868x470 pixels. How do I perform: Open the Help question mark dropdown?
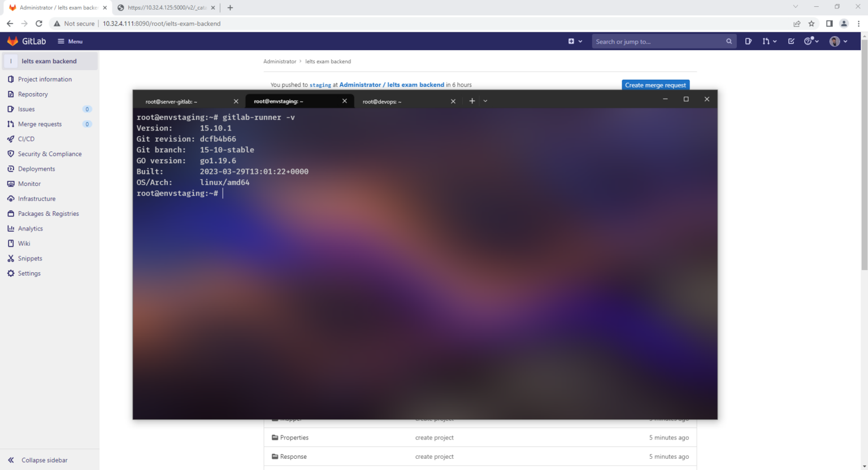pos(811,41)
